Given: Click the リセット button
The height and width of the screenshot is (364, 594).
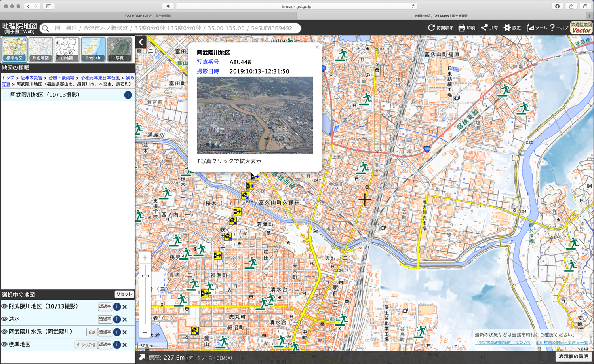Looking at the screenshot, I should pyautogui.click(x=124, y=294).
